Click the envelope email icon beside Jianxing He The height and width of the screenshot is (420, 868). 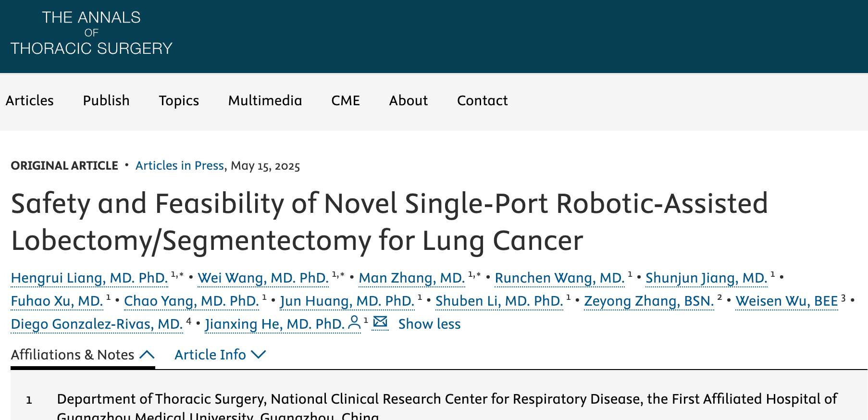tap(380, 322)
